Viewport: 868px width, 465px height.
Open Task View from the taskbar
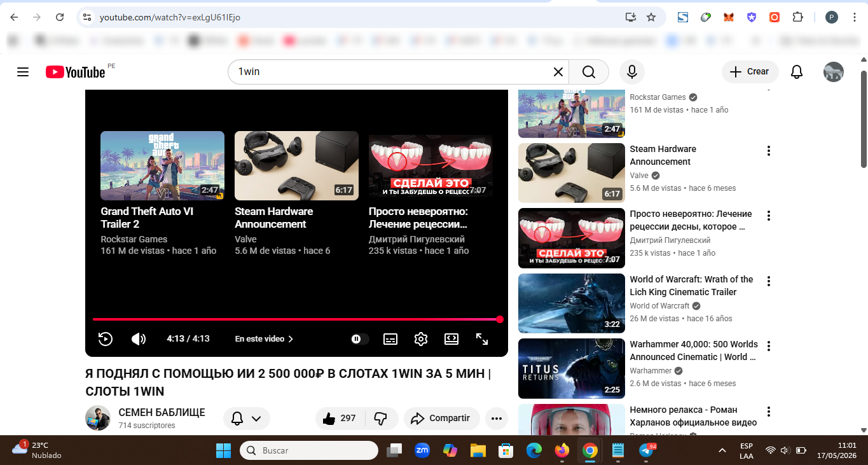click(394, 450)
